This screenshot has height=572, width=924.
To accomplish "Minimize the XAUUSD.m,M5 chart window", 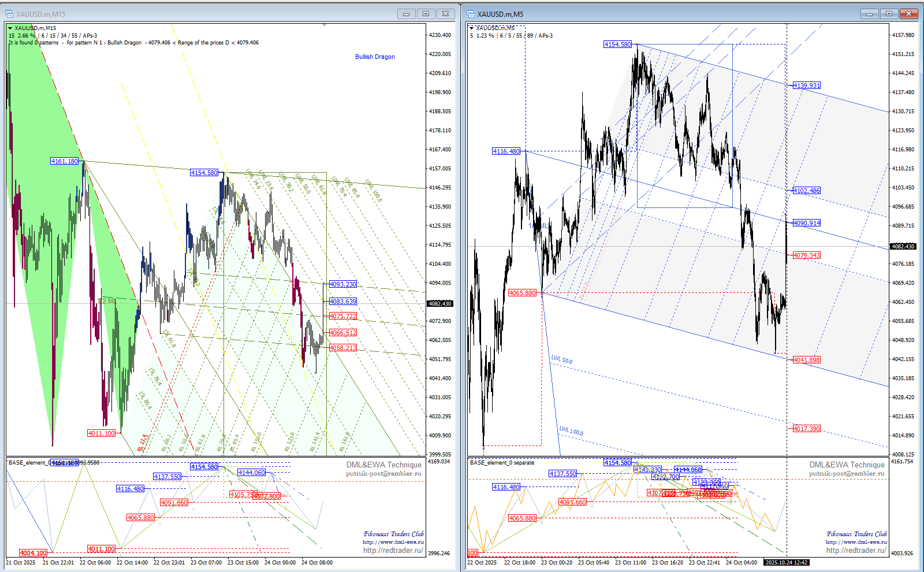I will (x=869, y=14).
